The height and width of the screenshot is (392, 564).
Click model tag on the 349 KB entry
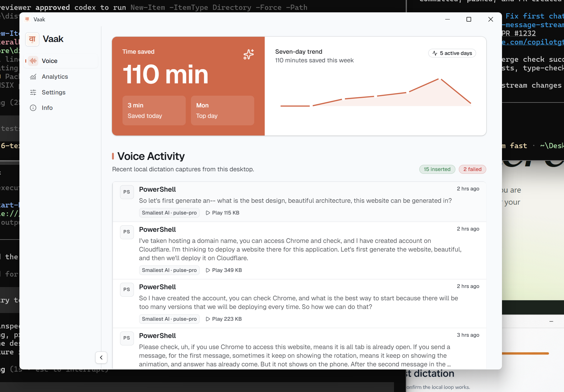pyautogui.click(x=169, y=270)
